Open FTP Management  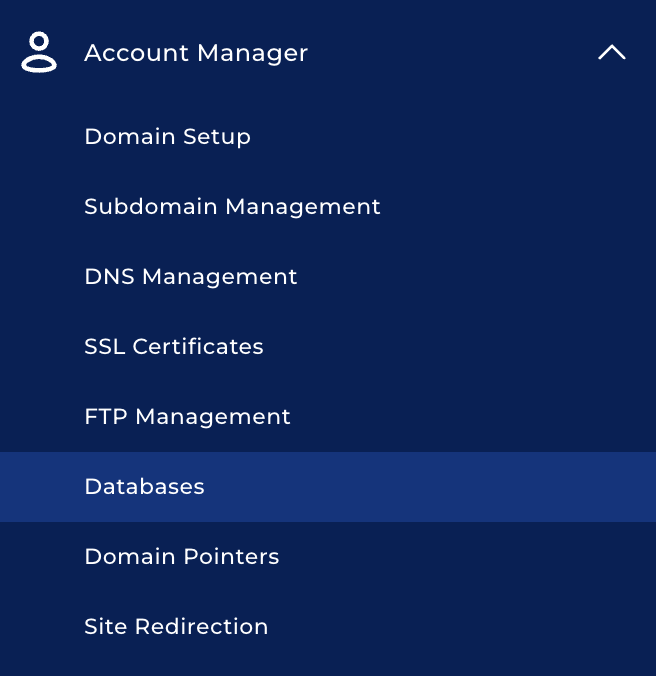pos(187,417)
